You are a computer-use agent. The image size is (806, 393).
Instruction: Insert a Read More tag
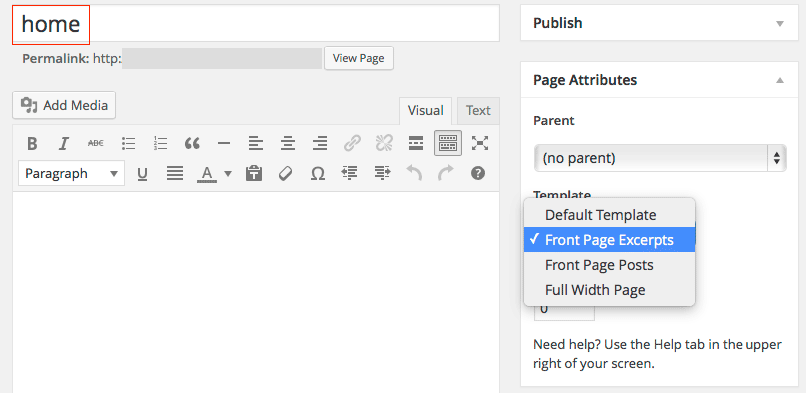(x=416, y=143)
